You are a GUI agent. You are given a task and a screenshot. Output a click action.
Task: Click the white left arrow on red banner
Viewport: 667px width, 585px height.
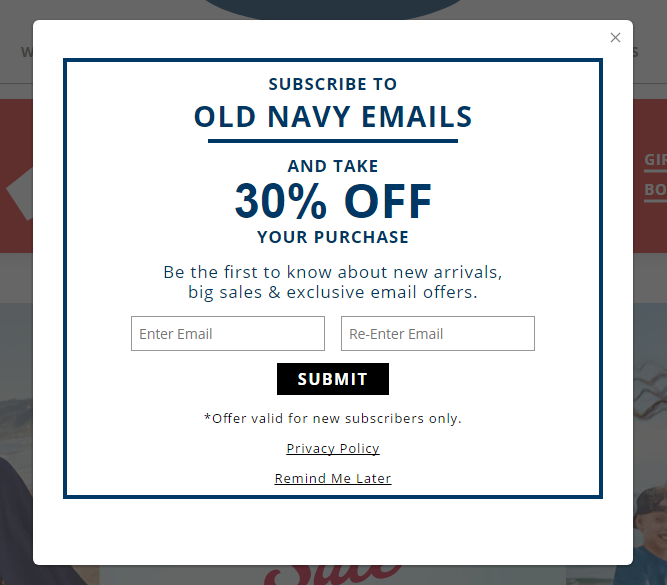coord(19,194)
